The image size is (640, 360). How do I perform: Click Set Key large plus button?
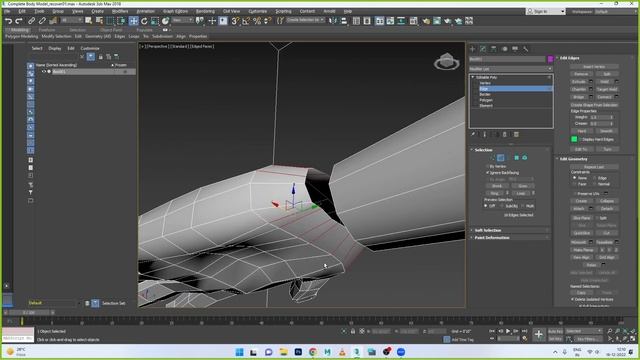(539, 335)
